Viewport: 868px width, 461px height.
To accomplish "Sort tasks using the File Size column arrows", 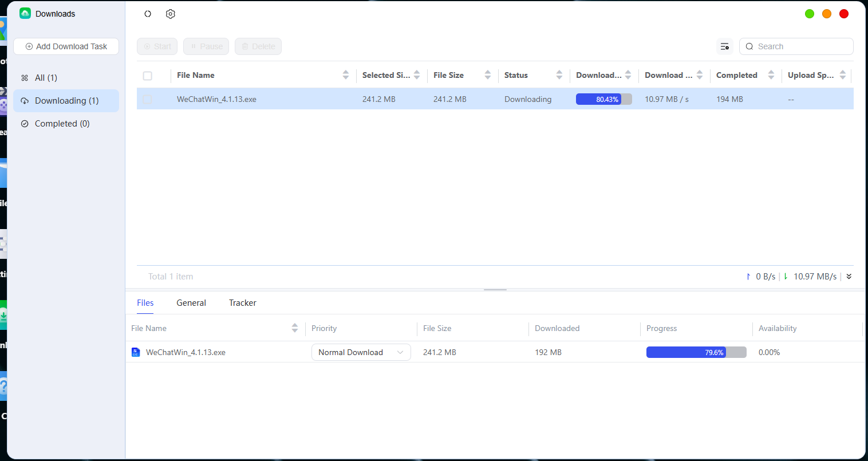I will tap(488, 75).
